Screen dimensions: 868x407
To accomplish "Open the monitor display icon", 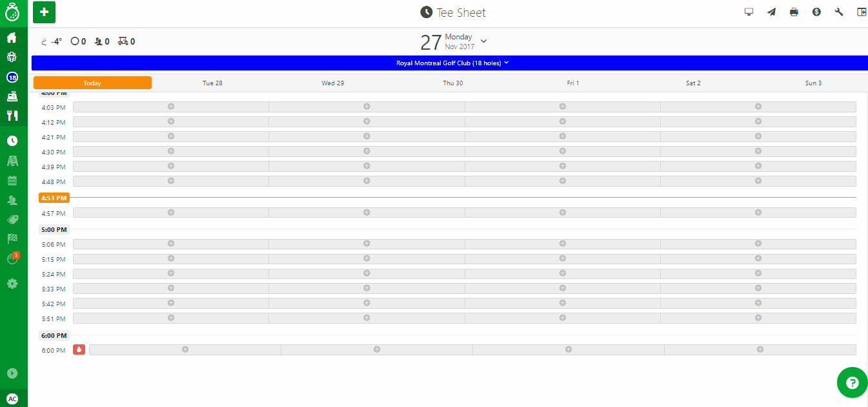I will tap(749, 12).
